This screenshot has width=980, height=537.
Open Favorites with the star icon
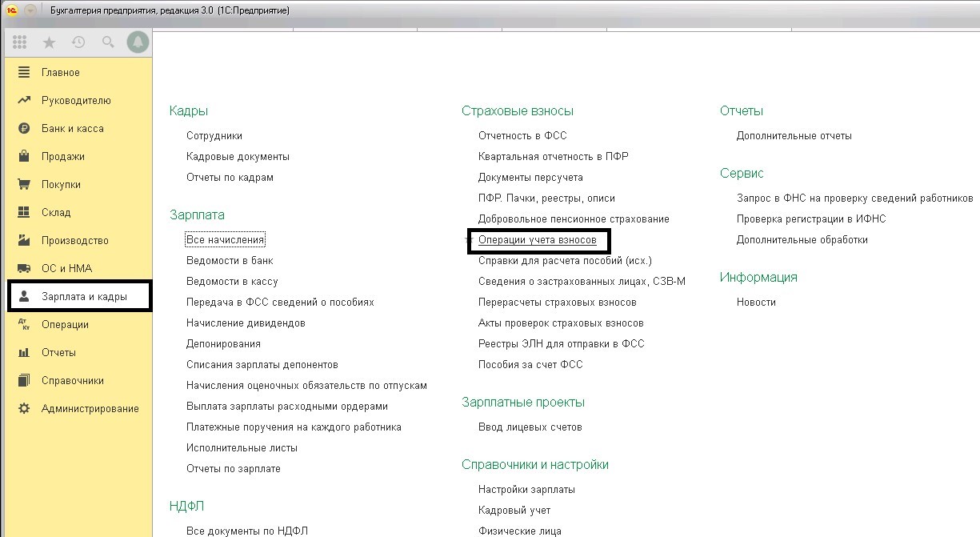click(x=49, y=42)
